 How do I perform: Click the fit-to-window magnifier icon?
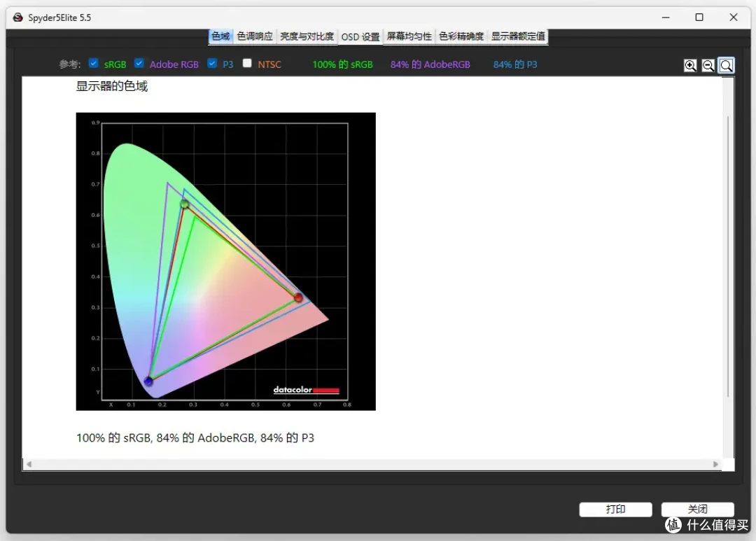pos(726,65)
